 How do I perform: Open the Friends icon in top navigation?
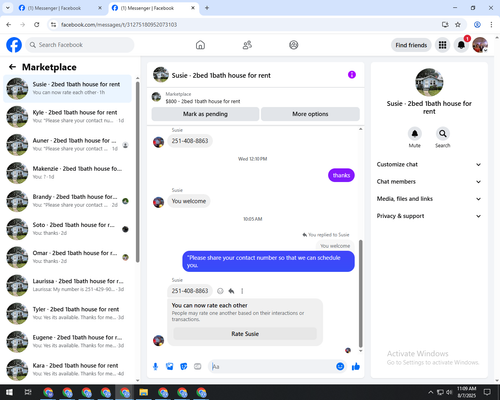coord(247,45)
